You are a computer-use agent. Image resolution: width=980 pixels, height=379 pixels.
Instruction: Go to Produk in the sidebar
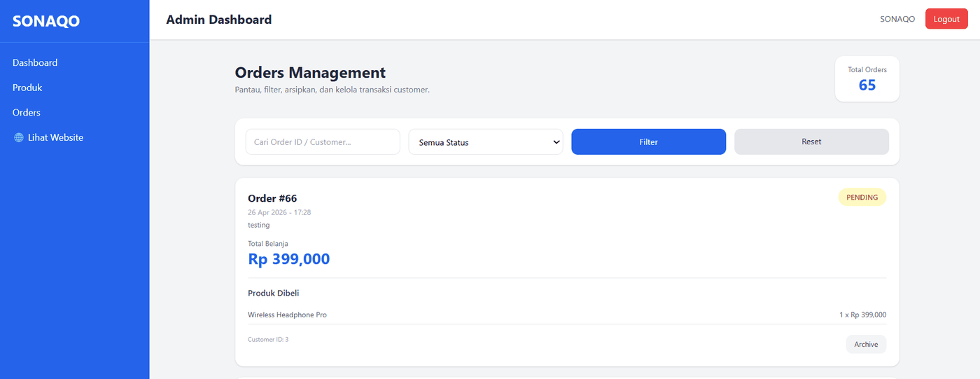pos(27,88)
